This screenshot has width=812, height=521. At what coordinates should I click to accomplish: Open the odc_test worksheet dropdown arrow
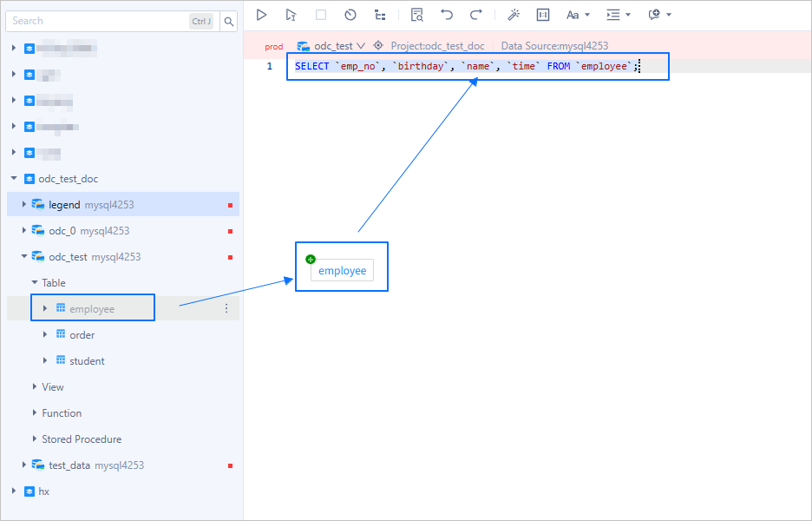[x=359, y=45]
